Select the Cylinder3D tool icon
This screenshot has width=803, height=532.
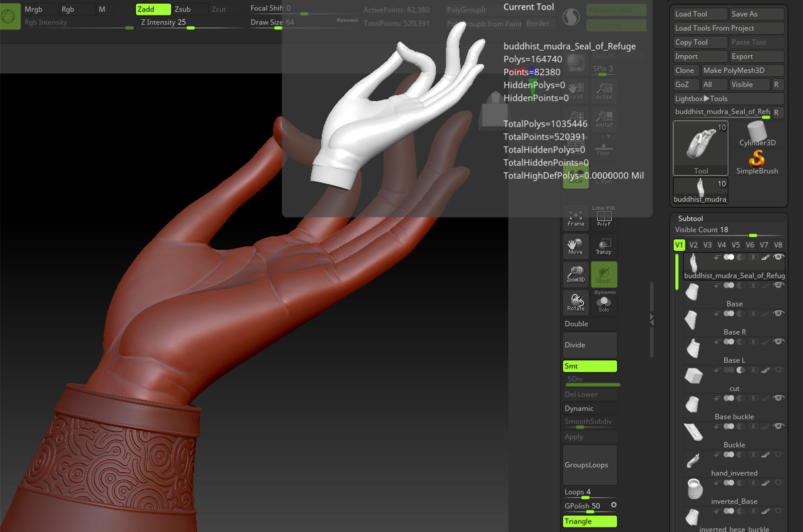pos(757,134)
